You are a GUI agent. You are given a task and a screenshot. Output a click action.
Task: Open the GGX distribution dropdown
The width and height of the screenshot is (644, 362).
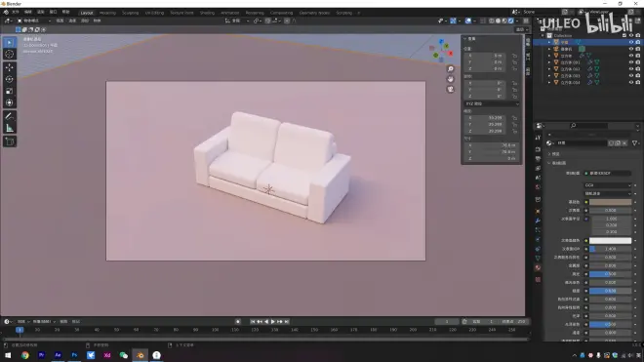608,185
